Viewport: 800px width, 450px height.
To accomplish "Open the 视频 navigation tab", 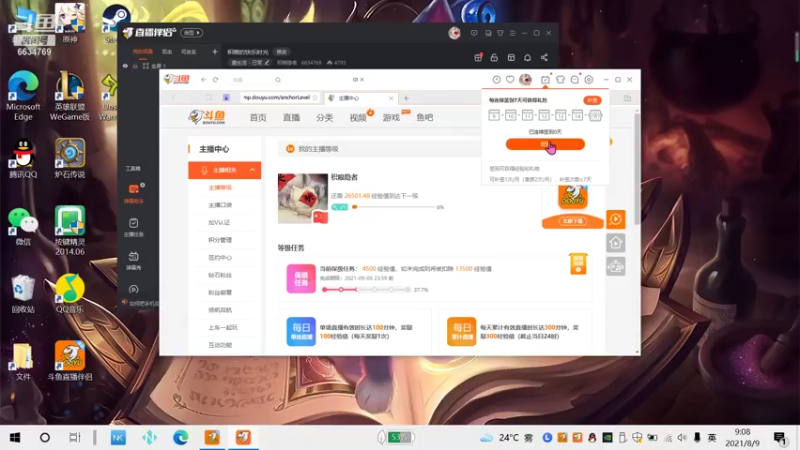I will (358, 117).
